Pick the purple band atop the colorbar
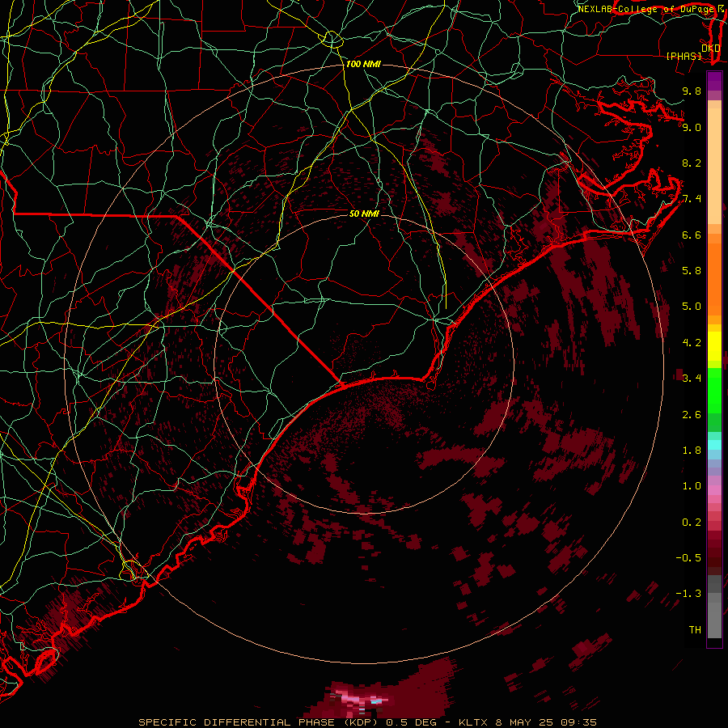 coord(714,81)
